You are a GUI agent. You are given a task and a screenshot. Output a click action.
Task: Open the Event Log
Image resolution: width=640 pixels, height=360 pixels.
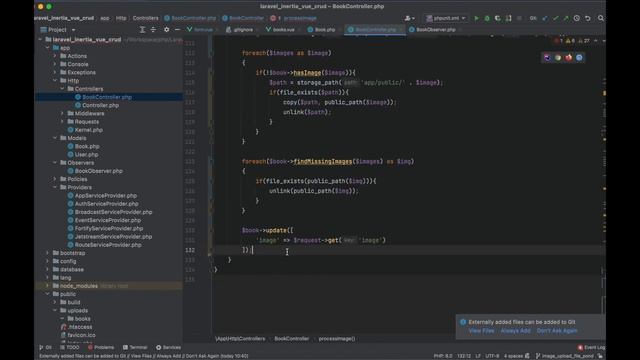pyautogui.click(x=591, y=347)
